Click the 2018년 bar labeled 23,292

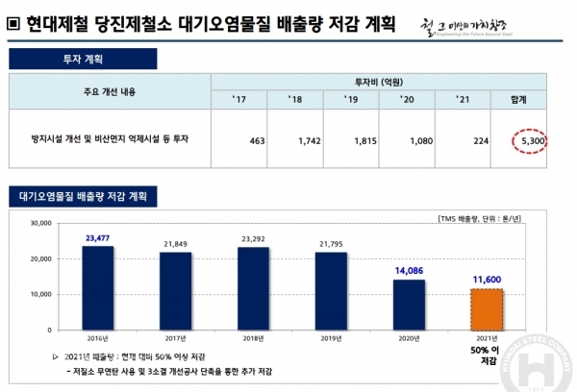pyautogui.click(x=253, y=288)
